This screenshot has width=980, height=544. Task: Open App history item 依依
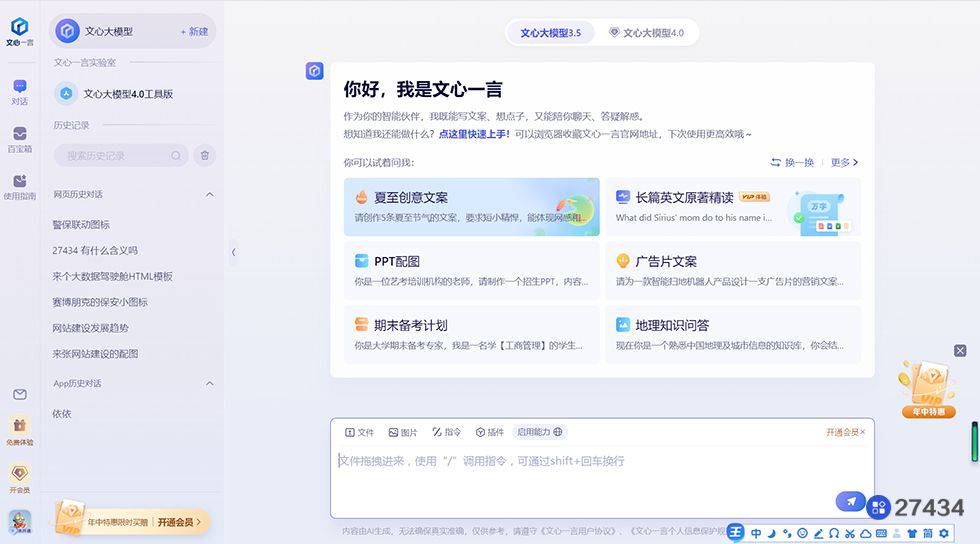62,413
